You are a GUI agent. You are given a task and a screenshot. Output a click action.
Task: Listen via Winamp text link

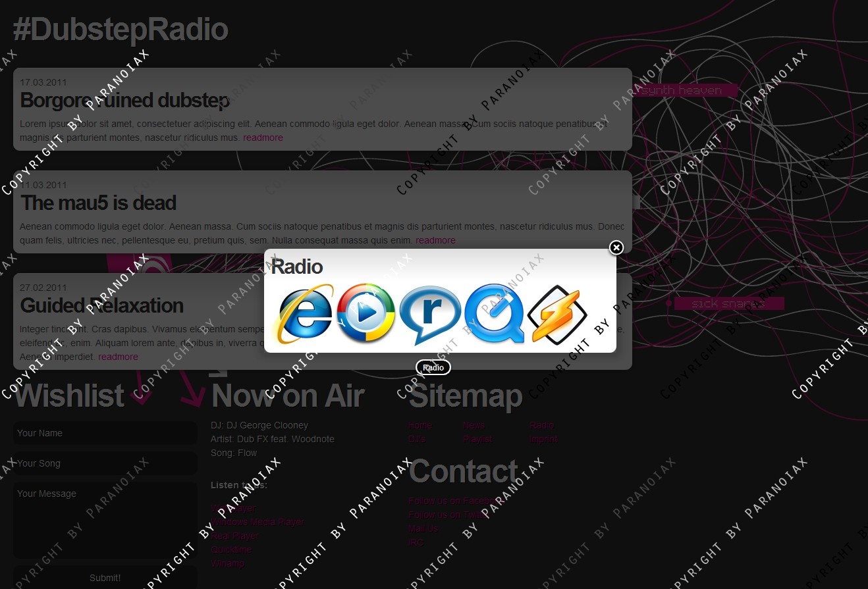point(227,563)
